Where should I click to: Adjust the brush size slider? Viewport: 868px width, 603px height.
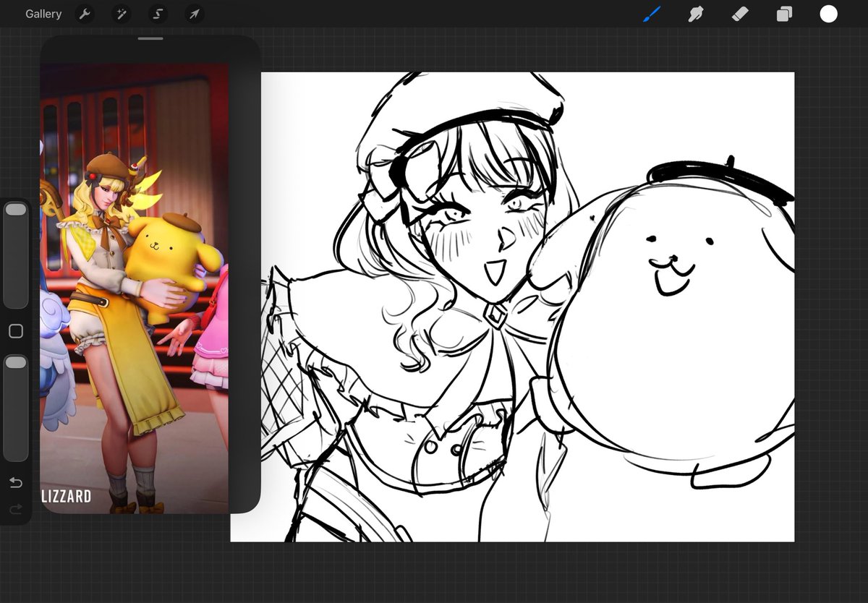click(x=16, y=255)
